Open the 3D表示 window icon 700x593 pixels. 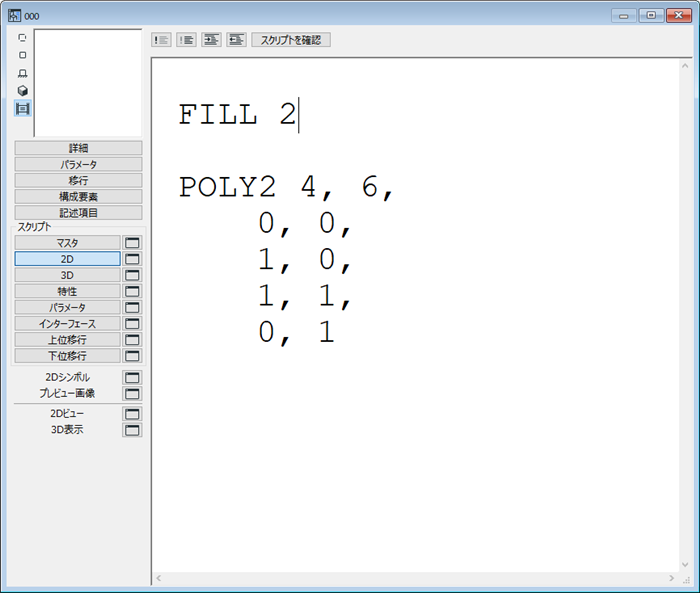(x=132, y=430)
